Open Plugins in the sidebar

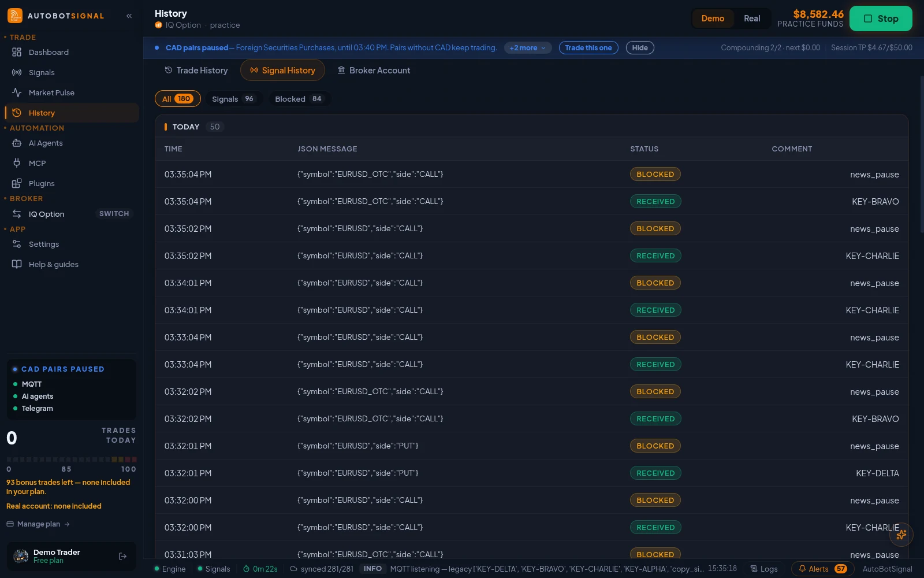(72, 183)
